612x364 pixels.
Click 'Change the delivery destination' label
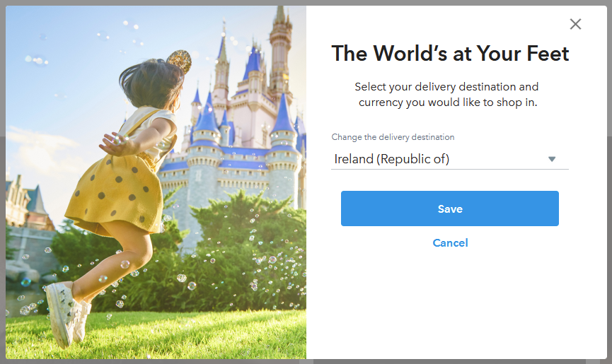click(x=393, y=137)
